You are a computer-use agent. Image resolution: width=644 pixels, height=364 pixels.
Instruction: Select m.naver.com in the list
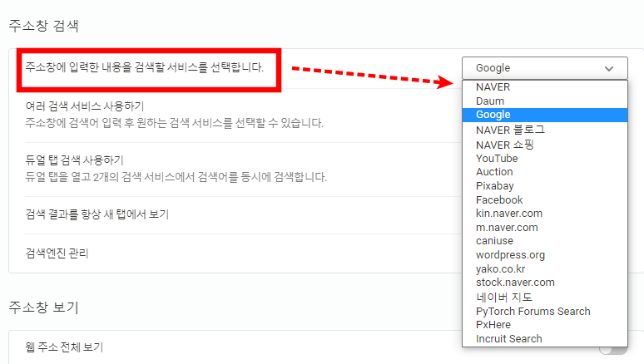(545, 228)
